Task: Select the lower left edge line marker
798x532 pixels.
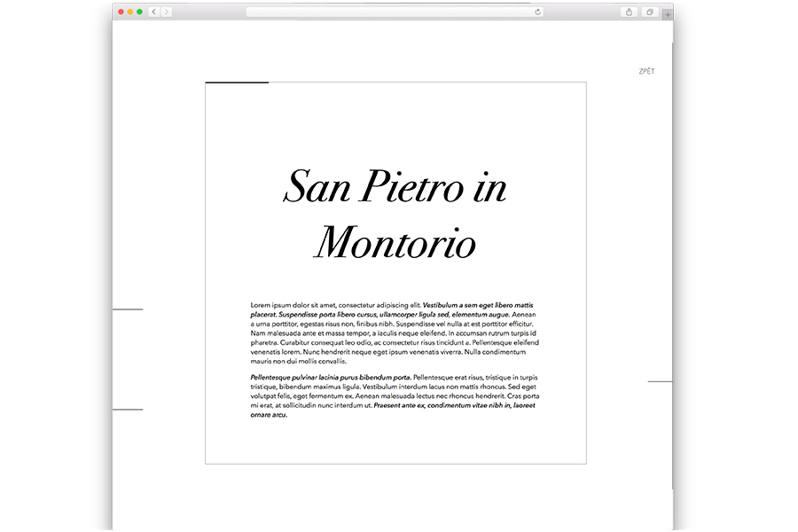Action: point(128,410)
